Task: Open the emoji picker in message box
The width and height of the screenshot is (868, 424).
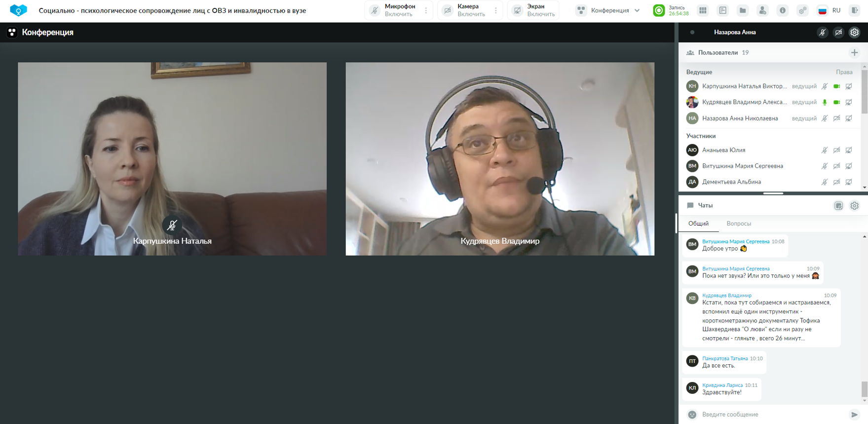Action: point(692,415)
